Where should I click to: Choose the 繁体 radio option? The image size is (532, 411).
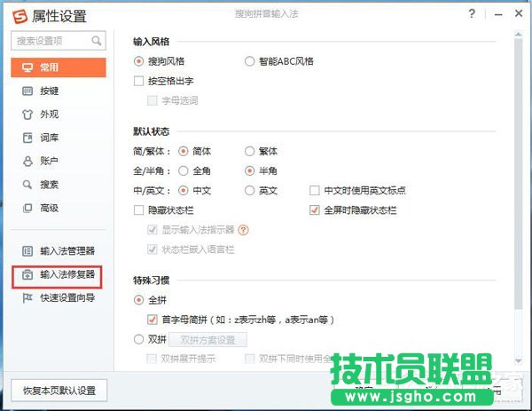coord(249,151)
